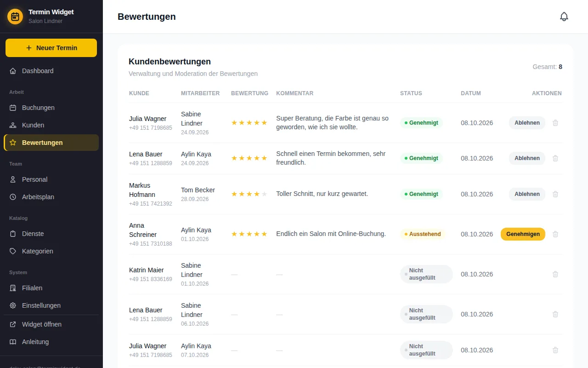Select the KOMMENTAR column header

295,93
